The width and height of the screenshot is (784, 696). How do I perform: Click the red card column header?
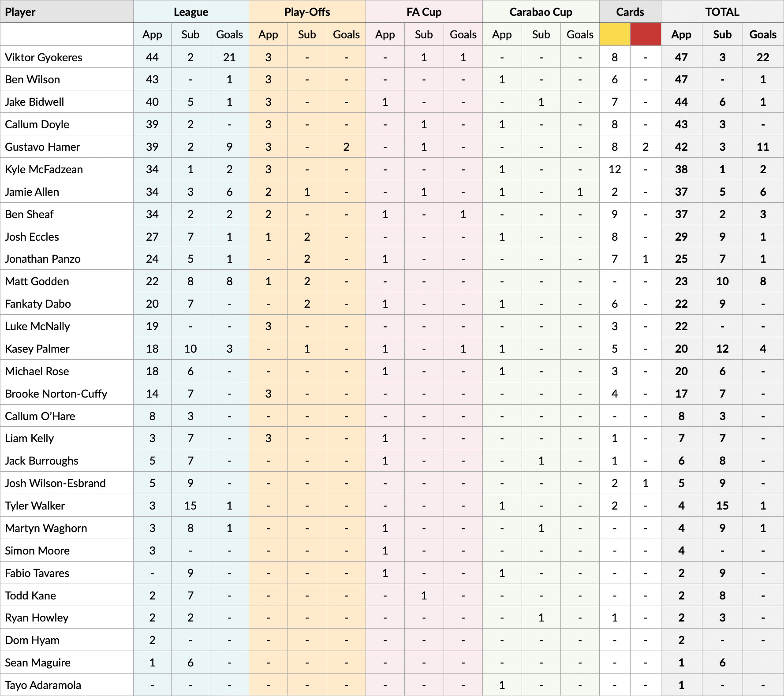click(x=646, y=34)
